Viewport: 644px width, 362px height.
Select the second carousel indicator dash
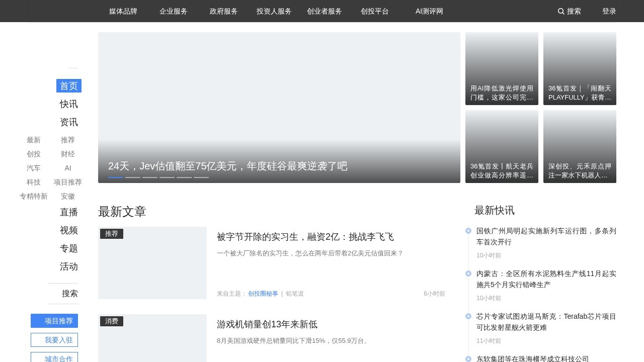coord(133,177)
